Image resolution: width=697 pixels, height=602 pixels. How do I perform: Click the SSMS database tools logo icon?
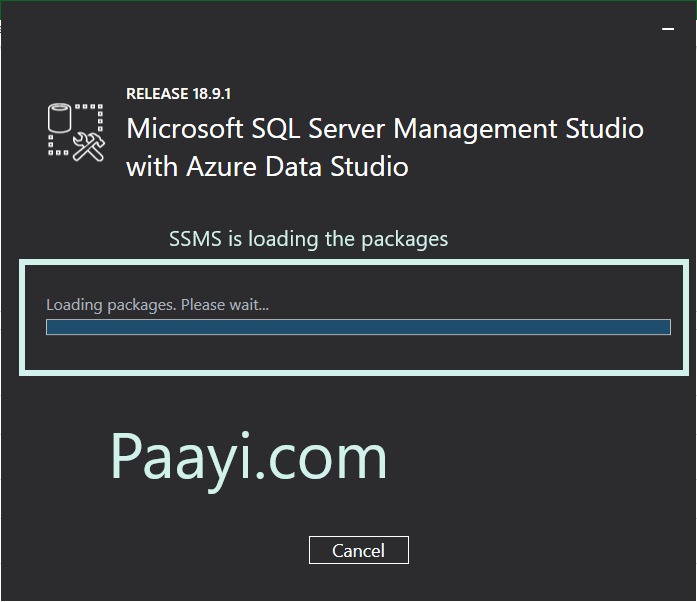[76, 132]
